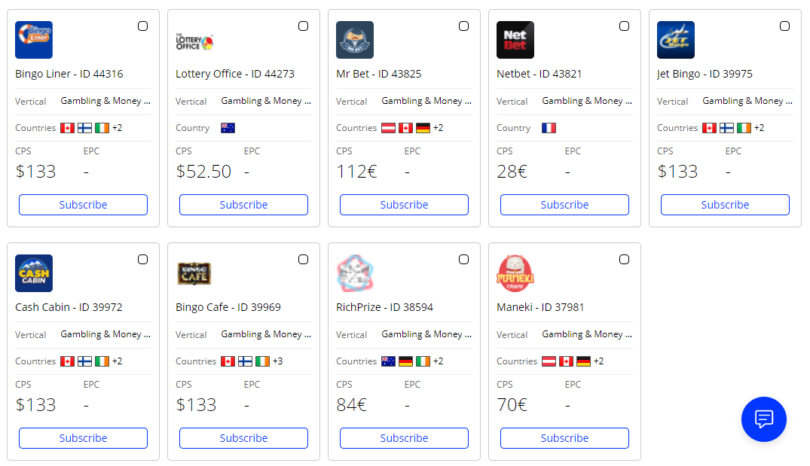Image resolution: width=810 pixels, height=466 pixels.
Task: Click the RichPrize logo thumbnail
Action: pyautogui.click(x=355, y=273)
